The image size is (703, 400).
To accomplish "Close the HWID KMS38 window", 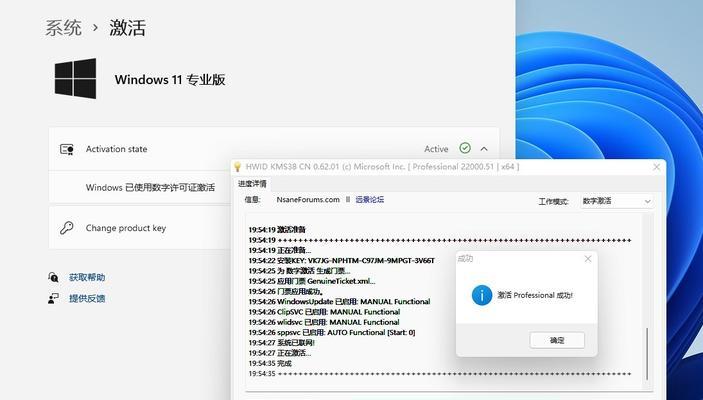I will tap(656, 167).
